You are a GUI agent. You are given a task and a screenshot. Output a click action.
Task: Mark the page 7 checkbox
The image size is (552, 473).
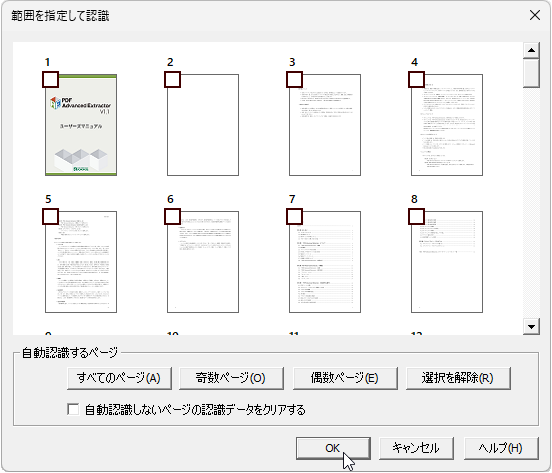point(294,216)
